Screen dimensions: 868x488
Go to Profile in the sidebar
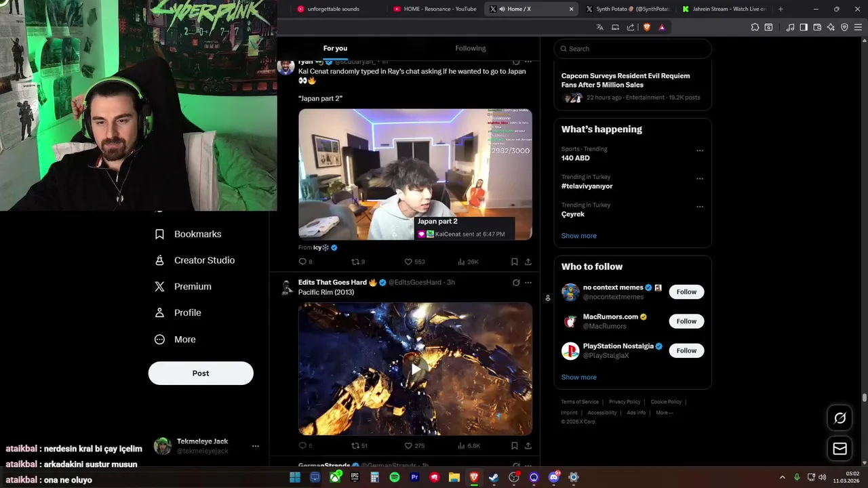click(178, 312)
